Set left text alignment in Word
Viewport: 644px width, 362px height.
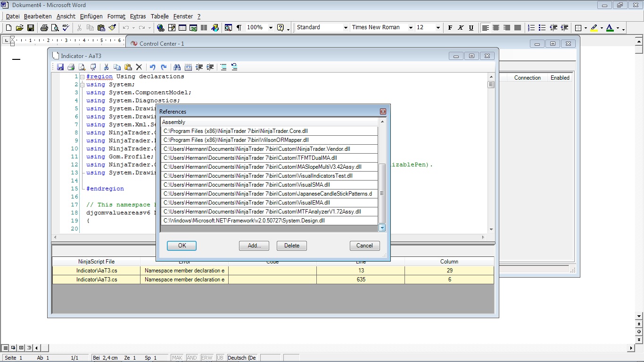(x=485, y=28)
